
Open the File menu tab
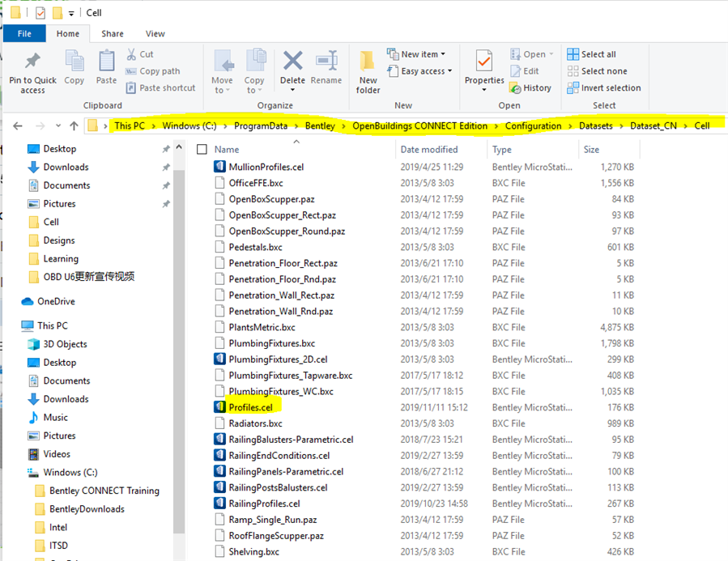(x=24, y=33)
